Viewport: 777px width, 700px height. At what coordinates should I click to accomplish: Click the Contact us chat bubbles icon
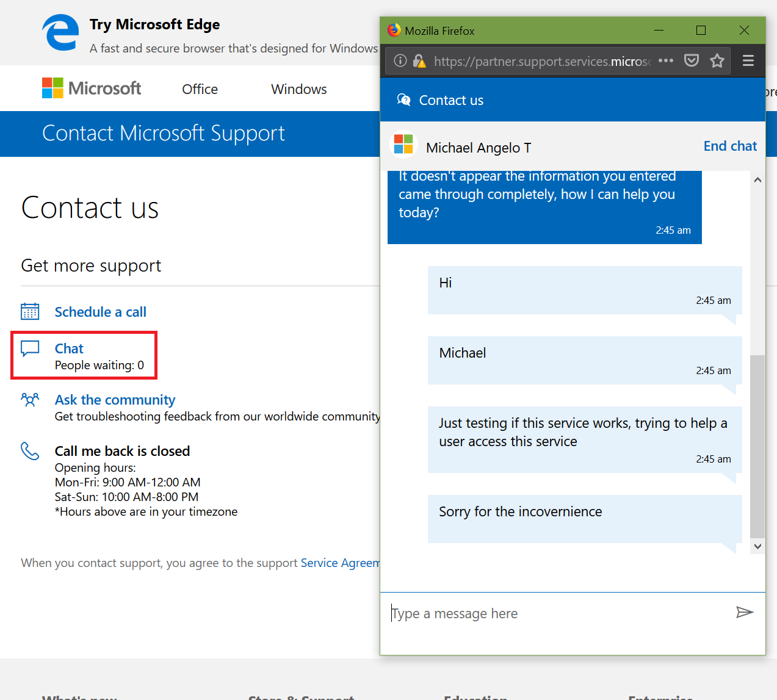(x=403, y=99)
